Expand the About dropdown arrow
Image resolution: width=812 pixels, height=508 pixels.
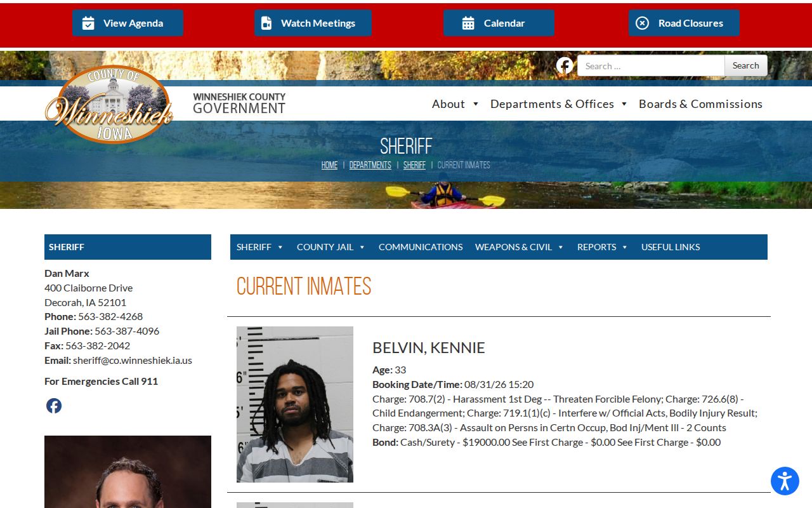[475, 104]
